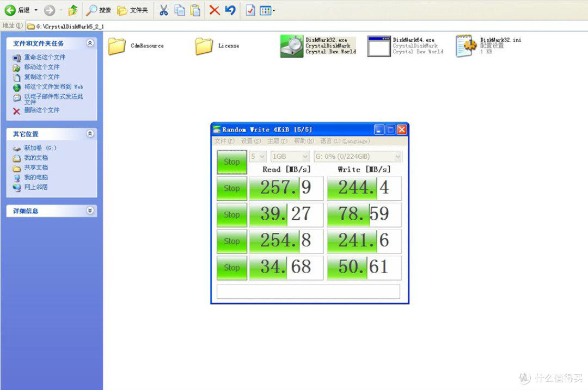Go up one folder level icon
This screenshot has height=390, width=588.
73,10
